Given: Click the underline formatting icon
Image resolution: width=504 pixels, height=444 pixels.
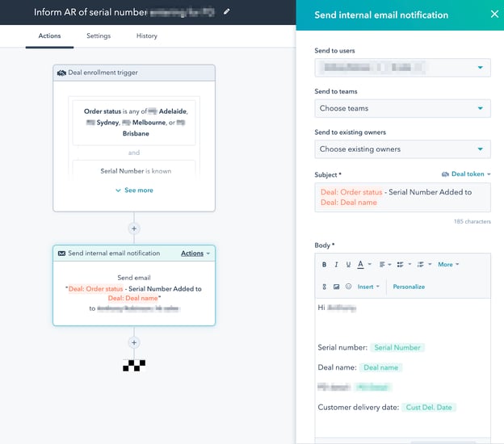Looking at the screenshot, I should [x=348, y=265].
